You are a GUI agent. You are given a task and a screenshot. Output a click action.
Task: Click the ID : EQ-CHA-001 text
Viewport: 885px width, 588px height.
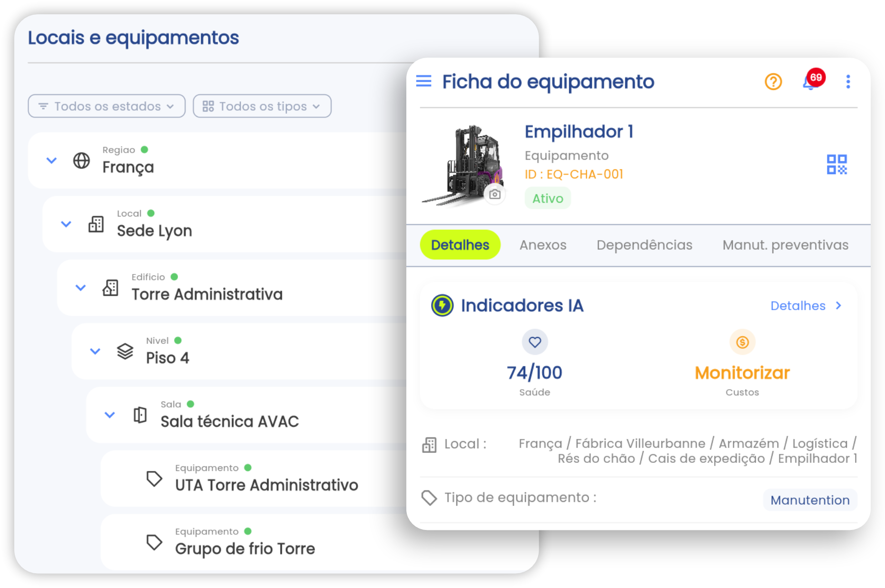pos(574,175)
